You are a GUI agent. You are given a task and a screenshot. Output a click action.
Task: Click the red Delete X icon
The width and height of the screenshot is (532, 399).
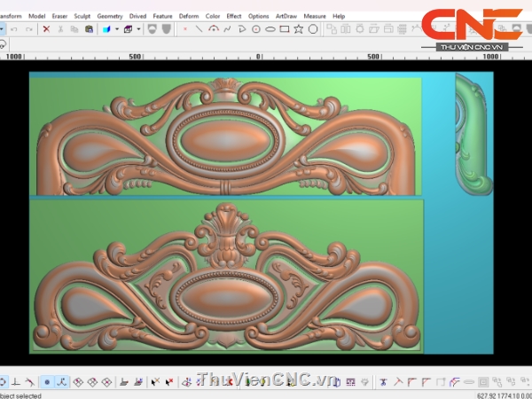click(x=46, y=29)
